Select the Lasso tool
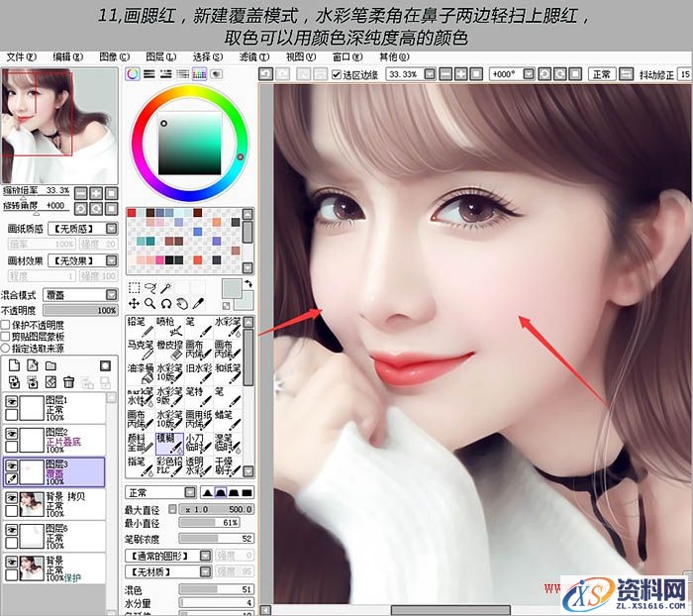693x616 pixels. [150, 287]
